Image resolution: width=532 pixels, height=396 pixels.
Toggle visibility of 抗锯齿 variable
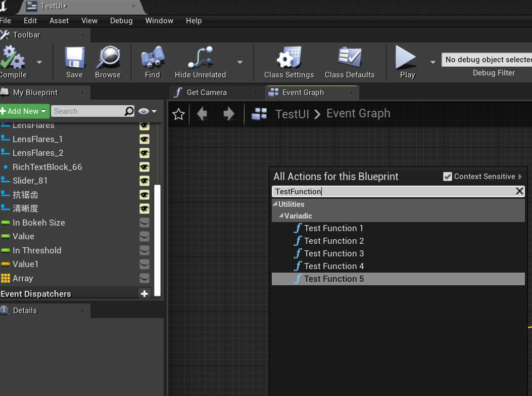click(144, 195)
